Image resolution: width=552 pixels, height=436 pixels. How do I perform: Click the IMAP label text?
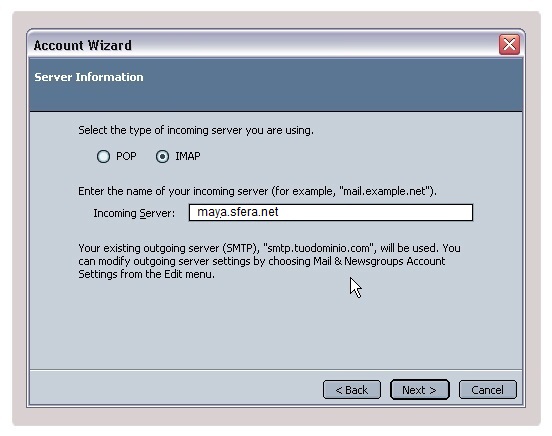click(188, 156)
